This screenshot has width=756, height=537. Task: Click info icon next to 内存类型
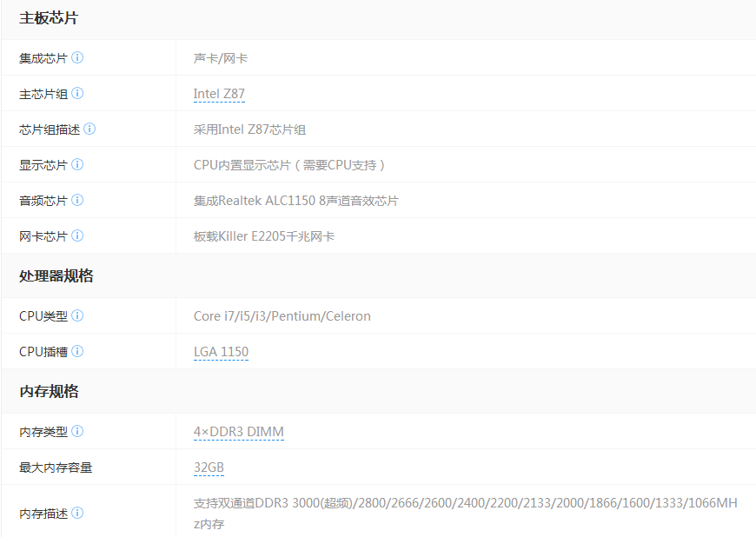(x=77, y=432)
